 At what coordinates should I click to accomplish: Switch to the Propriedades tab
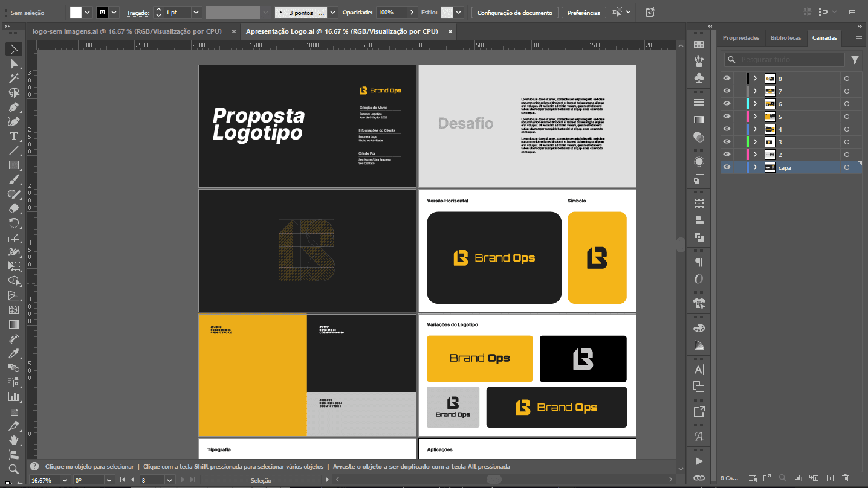tap(741, 37)
